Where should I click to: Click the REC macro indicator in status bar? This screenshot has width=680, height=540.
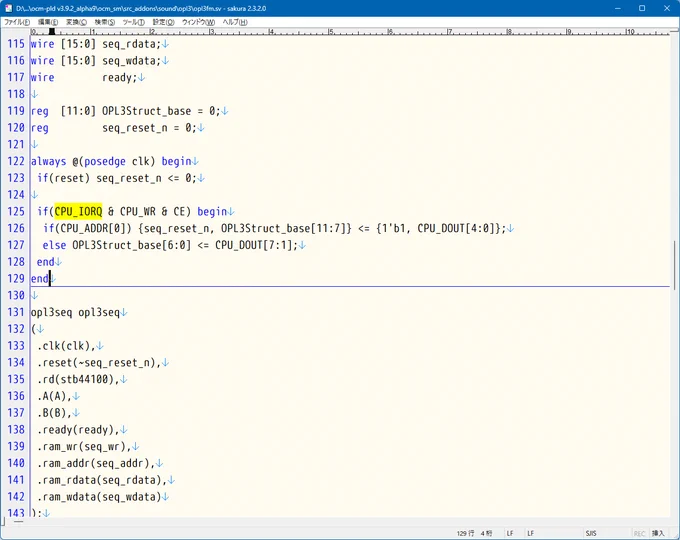pyautogui.click(x=640, y=533)
